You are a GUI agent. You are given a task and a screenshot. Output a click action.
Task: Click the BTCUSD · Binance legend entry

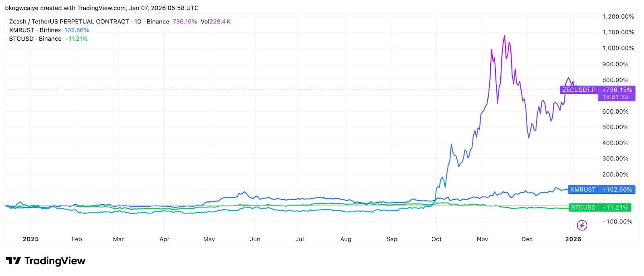tap(35, 39)
